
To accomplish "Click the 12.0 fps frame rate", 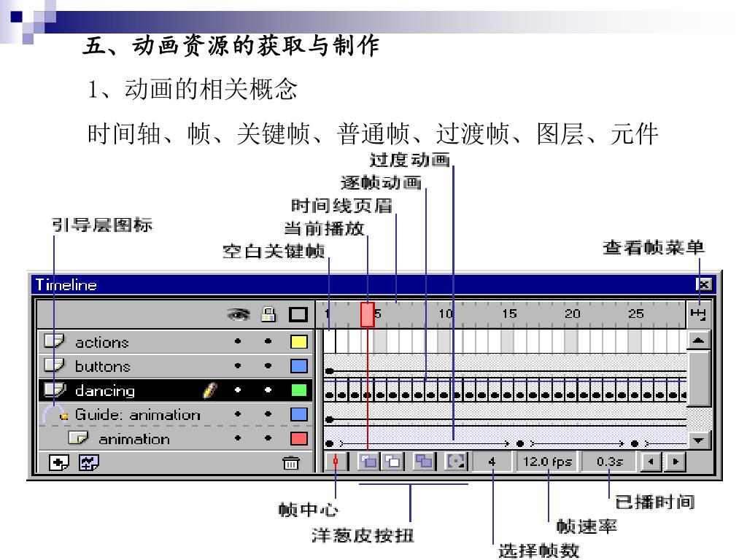I will pos(547,462).
